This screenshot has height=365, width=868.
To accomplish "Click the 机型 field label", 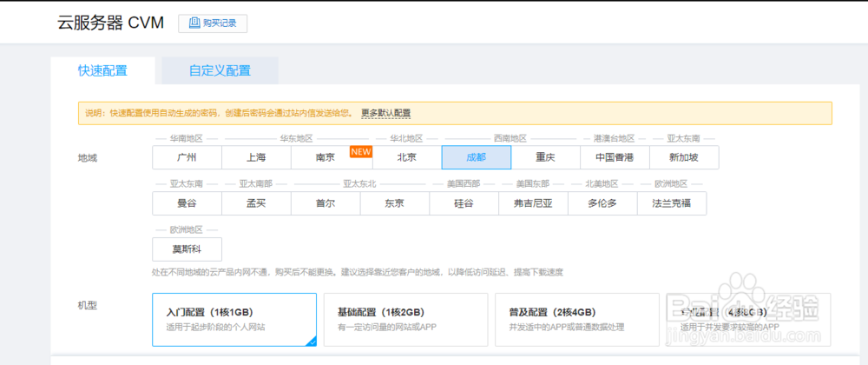I will 88,305.
